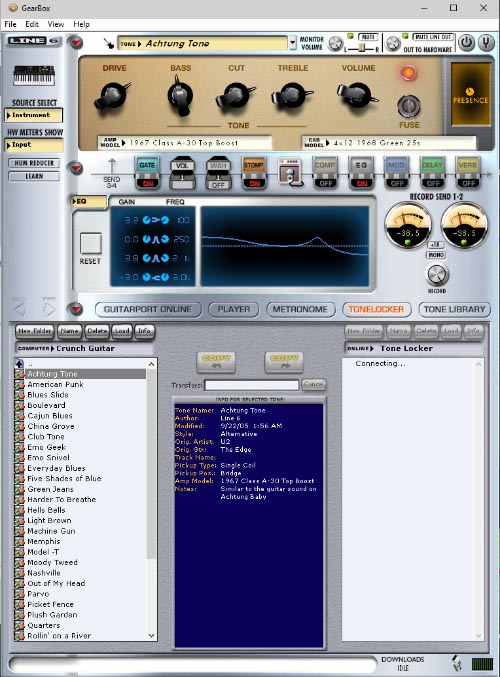
Task: Collapse the browser panel with red arrow
Action: (76, 309)
